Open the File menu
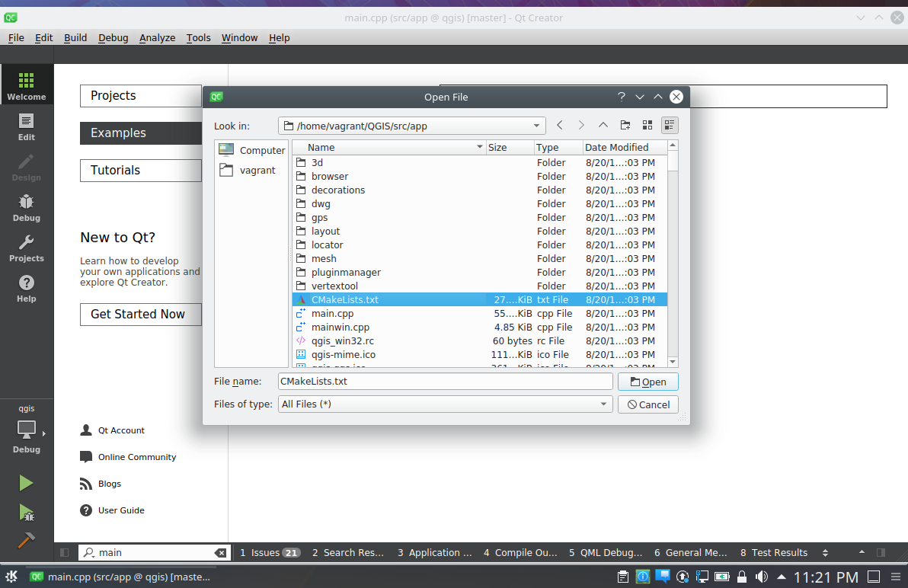 (x=16, y=37)
